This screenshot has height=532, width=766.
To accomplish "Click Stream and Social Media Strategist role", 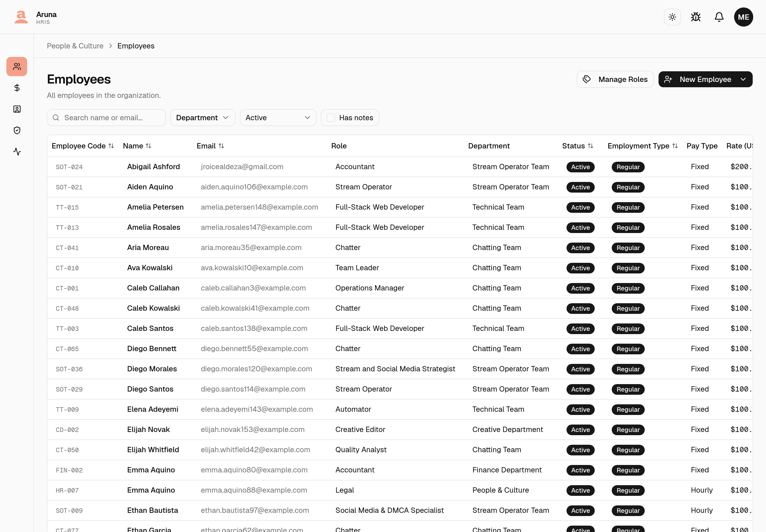I will point(395,369).
